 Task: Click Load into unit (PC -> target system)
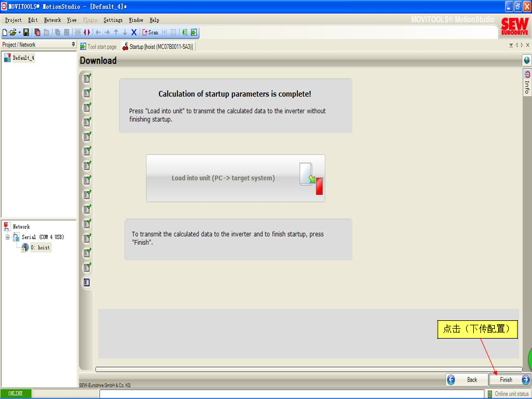[236, 178]
